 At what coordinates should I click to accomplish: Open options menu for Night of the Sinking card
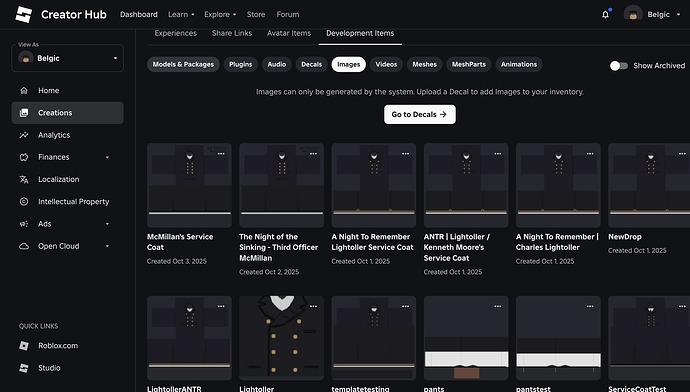[x=313, y=154]
